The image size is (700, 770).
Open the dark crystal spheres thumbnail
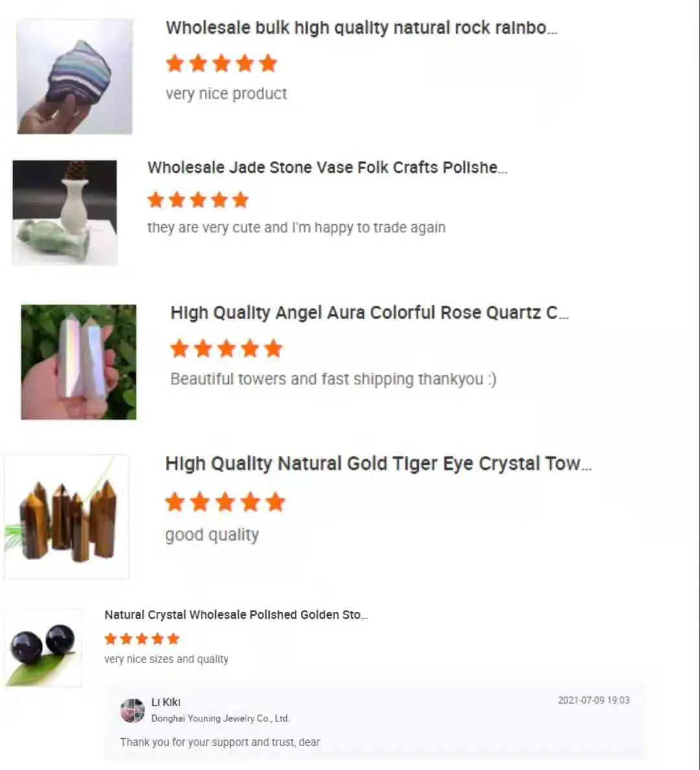[43, 647]
